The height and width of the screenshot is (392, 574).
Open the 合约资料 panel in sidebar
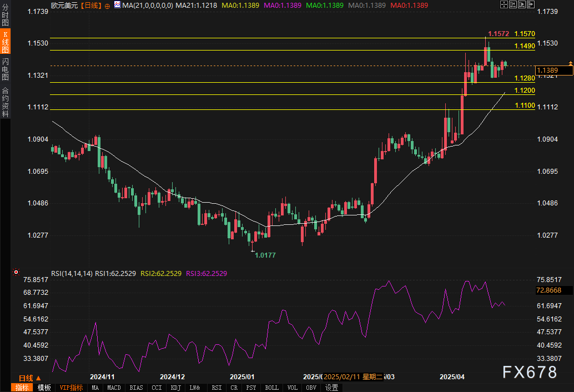[5, 102]
